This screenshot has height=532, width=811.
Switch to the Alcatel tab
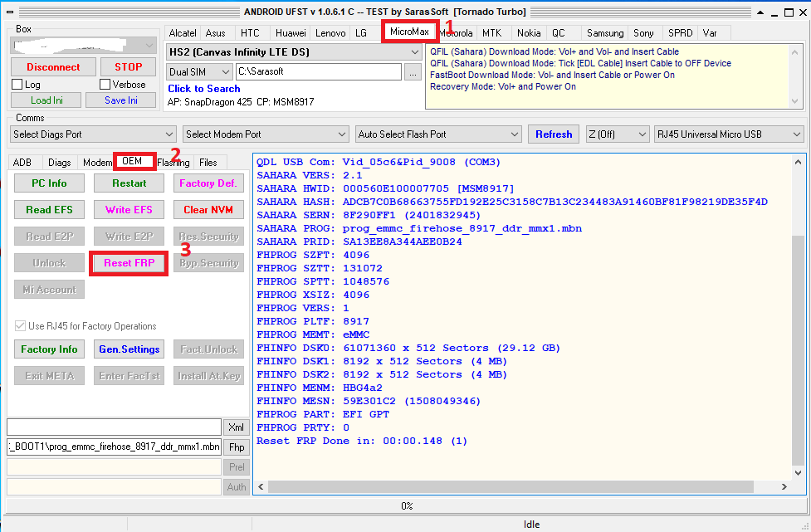pos(183,33)
